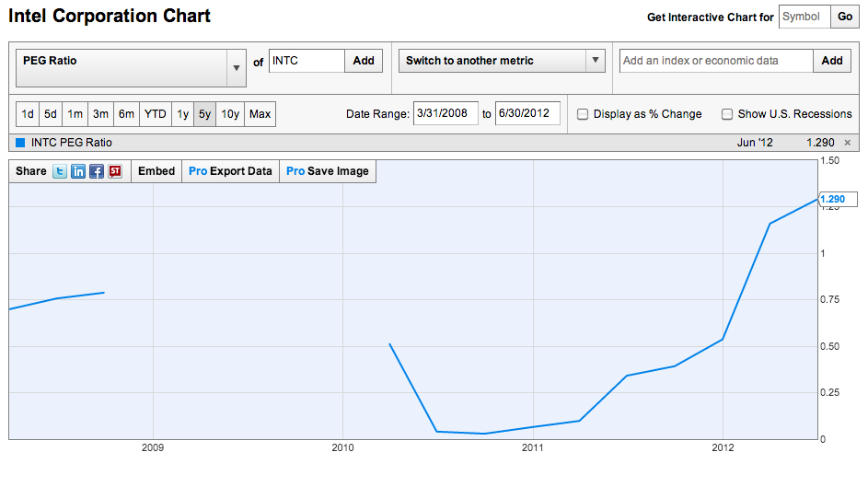Select the 6m time range
The height and width of the screenshot is (487, 868).
[126, 114]
